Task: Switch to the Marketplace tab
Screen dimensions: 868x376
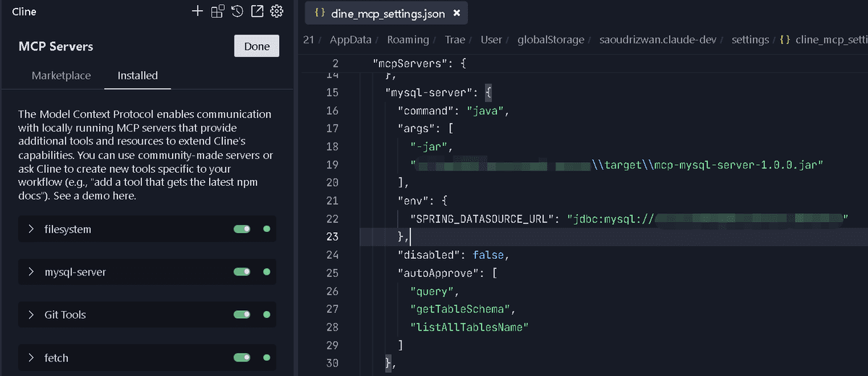Action: coord(61,75)
